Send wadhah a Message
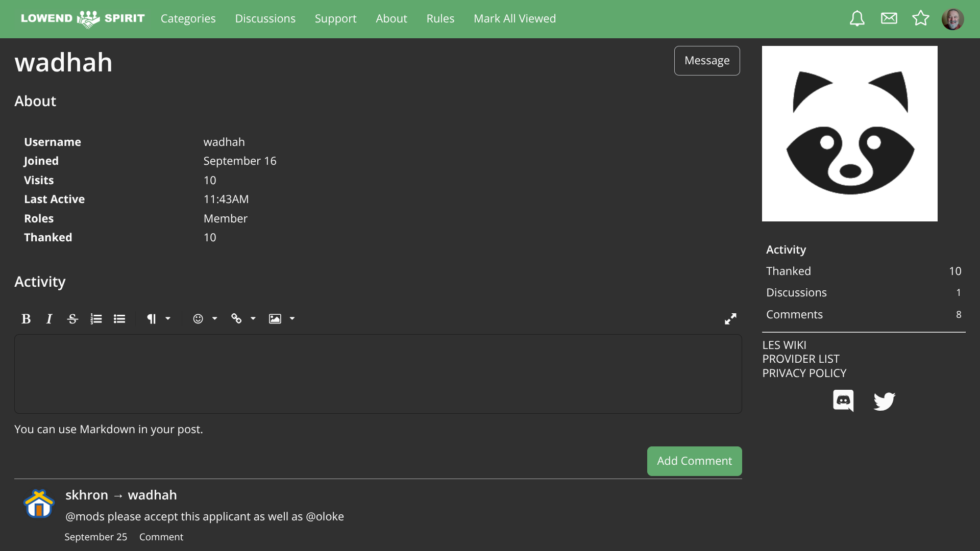 706,61
